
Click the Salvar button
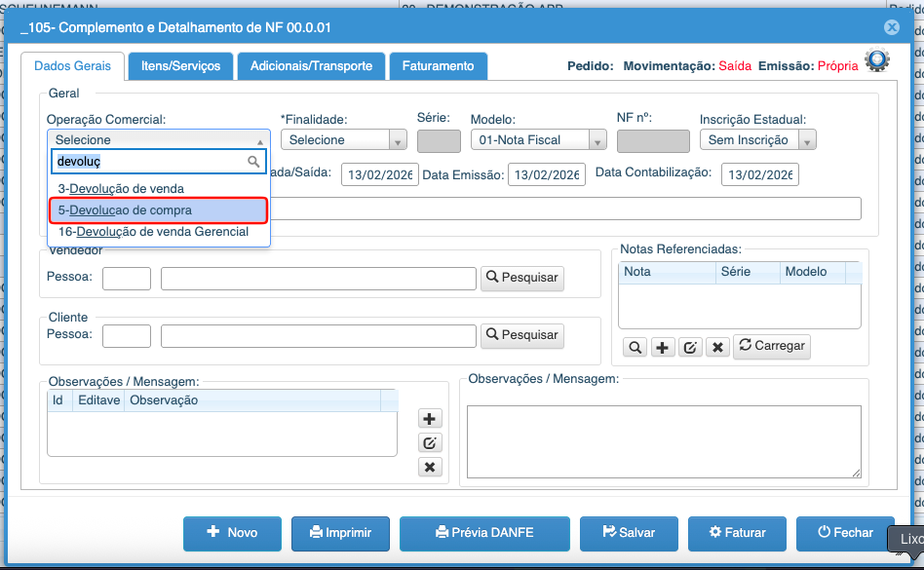click(x=629, y=533)
